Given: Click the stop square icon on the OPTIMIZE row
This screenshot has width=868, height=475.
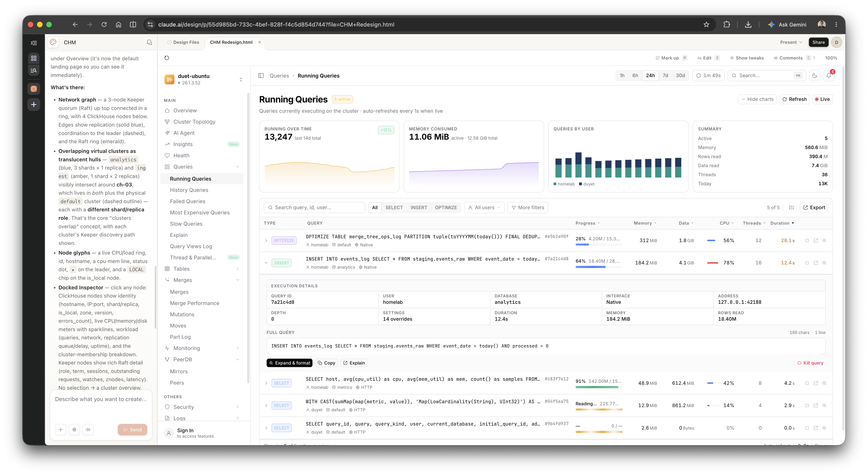Looking at the screenshot, I should tap(807, 241).
